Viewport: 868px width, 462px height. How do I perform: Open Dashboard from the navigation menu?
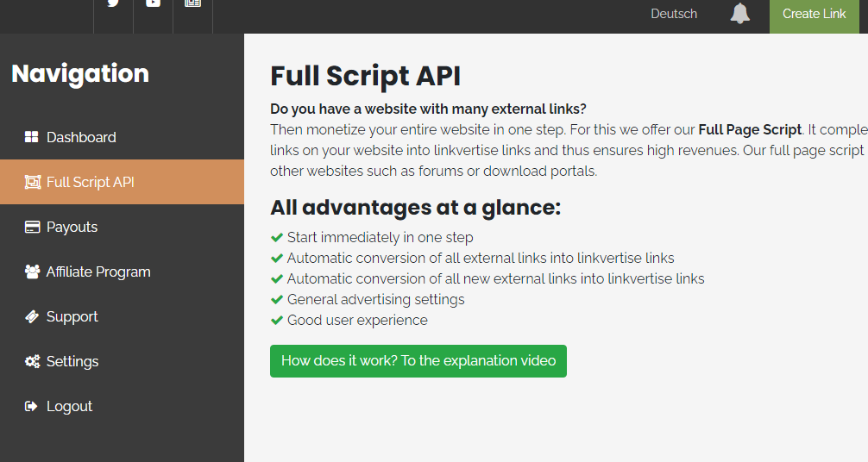tap(81, 137)
